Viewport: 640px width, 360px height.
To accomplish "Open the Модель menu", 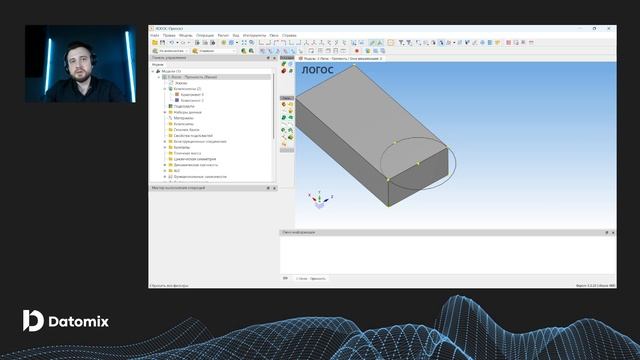I will pos(185,36).
